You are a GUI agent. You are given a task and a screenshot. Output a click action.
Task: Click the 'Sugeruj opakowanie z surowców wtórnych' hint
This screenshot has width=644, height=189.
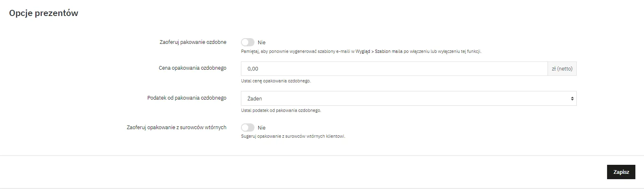(293, 136)
